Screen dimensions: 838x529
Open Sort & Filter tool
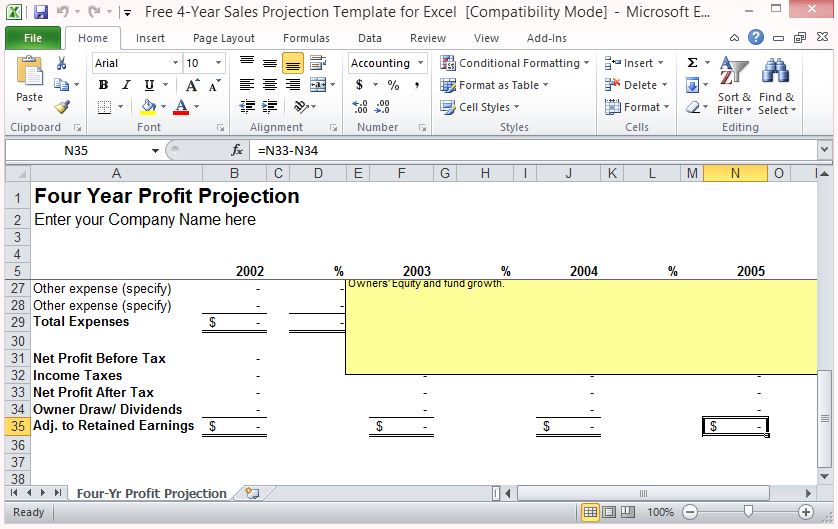734,87
